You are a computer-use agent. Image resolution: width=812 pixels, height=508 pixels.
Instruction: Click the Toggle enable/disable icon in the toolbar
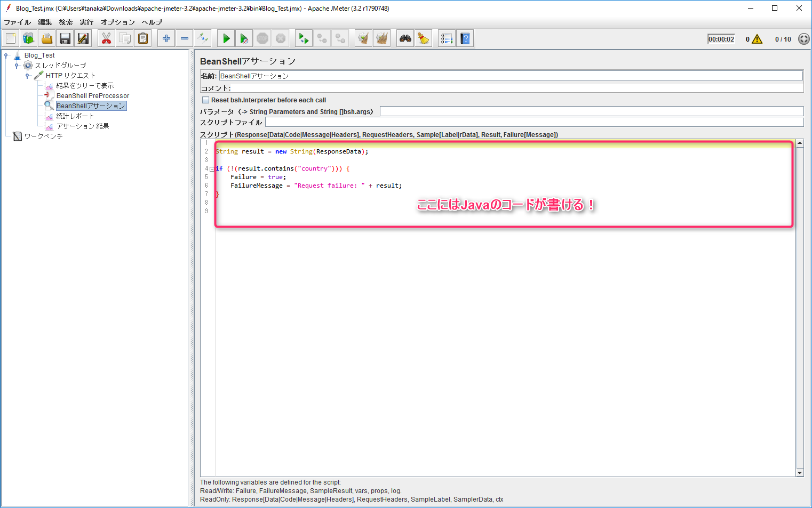tap(203, 38)
